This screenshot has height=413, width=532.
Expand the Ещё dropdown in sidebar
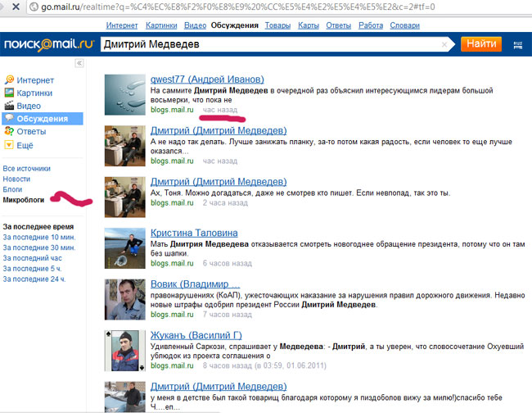click(9, 145)
